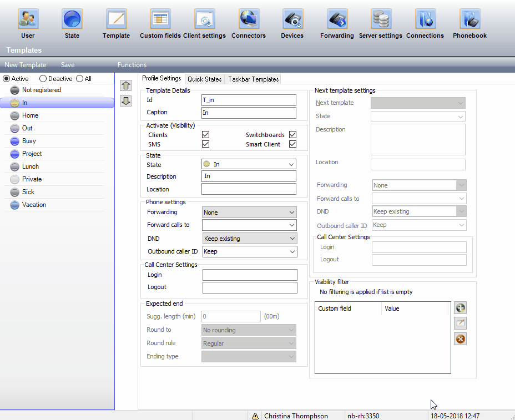Viewport: 515px width, 420px height.
Task: Open the Forward calls to dropdown
Action: (249, 225)
